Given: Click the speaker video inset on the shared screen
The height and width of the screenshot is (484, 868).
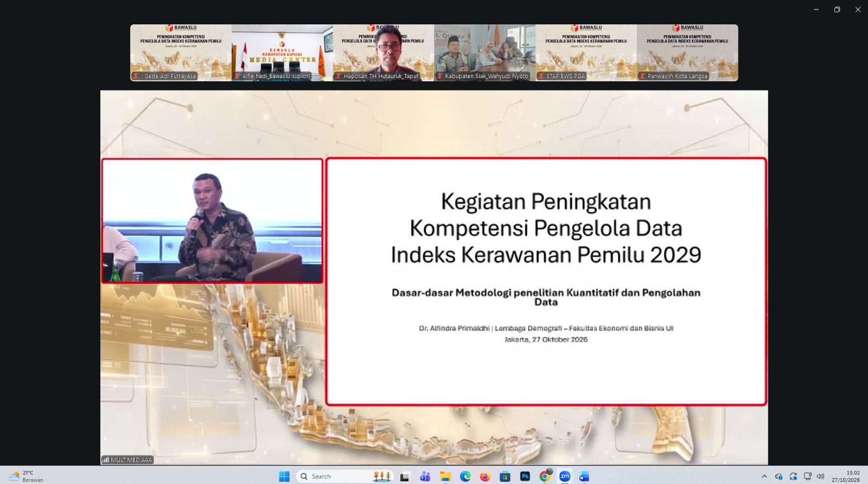Looking at the screenshot, I should point(212,221).
